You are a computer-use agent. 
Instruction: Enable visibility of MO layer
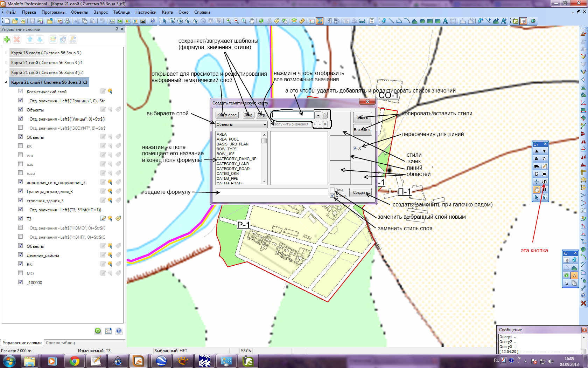20,273
